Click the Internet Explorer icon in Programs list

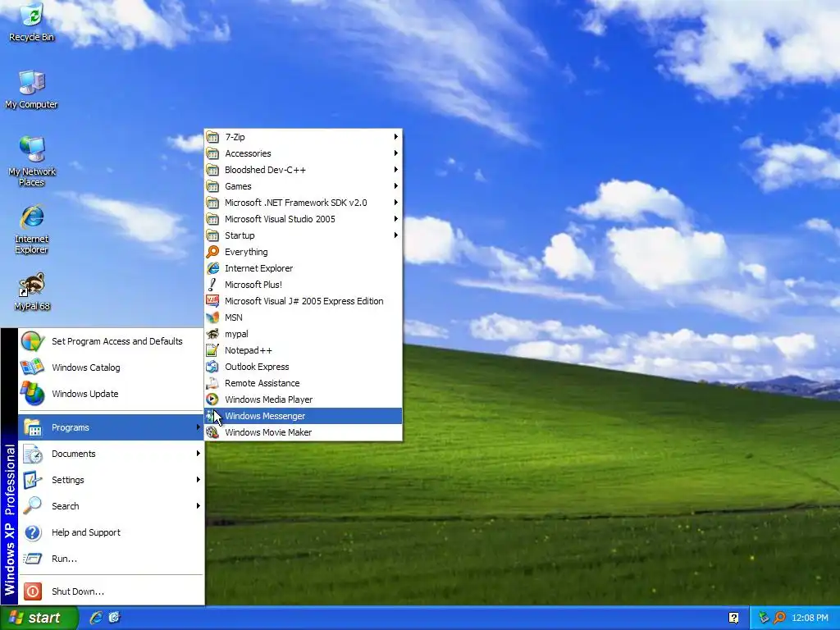click(212, 268)
